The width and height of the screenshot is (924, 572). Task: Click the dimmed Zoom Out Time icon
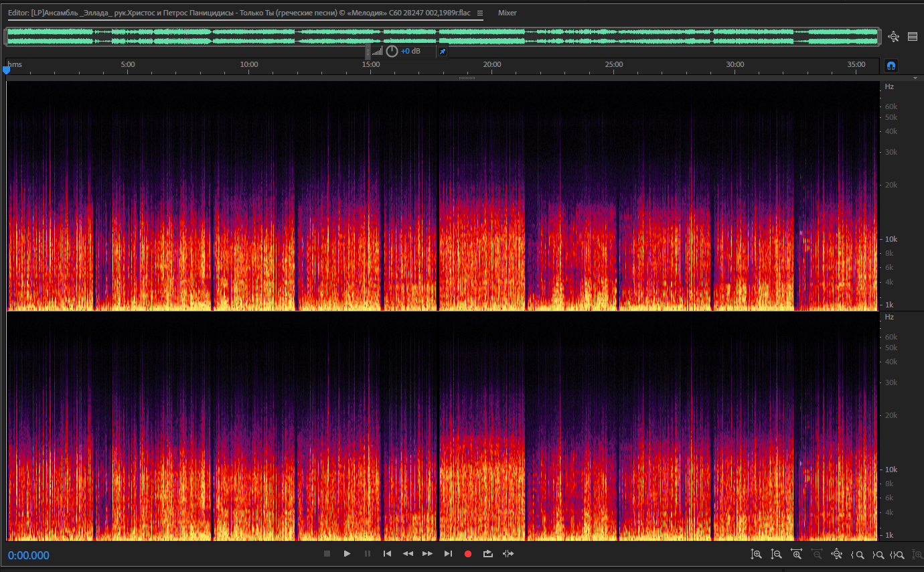pos(817,554)
